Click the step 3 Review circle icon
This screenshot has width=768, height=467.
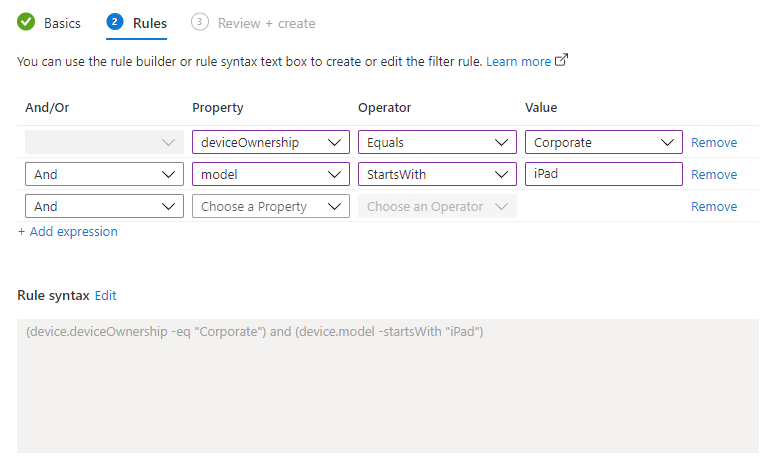point(201,22)
